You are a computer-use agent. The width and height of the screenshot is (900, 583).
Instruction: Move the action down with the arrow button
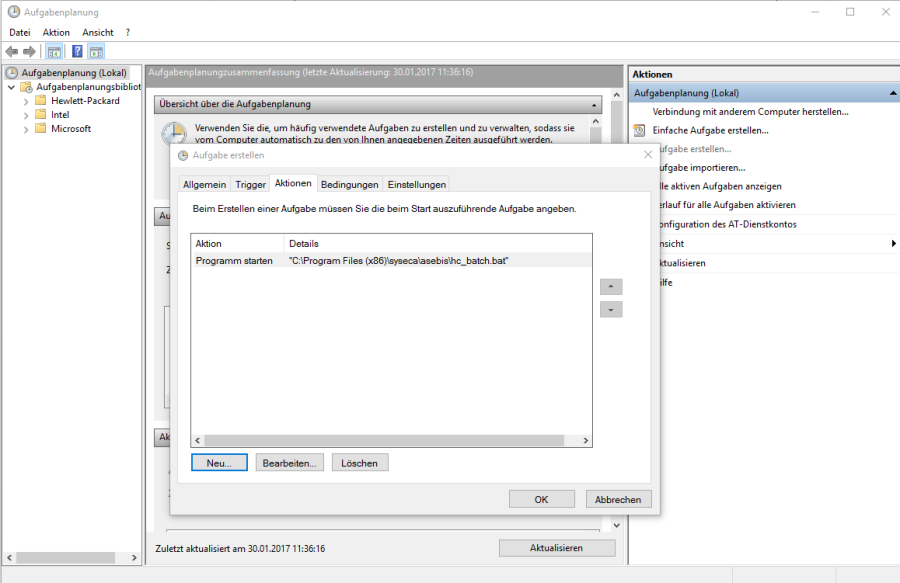[x=611, y=310]
